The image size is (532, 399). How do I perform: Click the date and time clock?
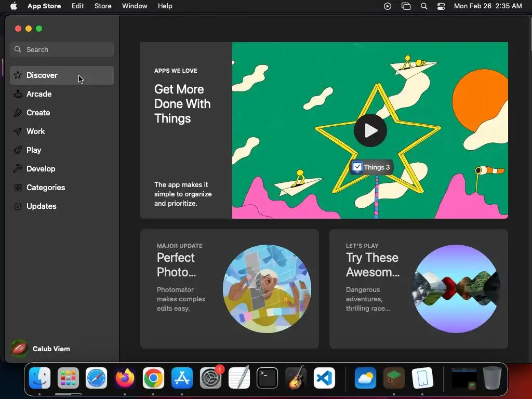point(488,6)
